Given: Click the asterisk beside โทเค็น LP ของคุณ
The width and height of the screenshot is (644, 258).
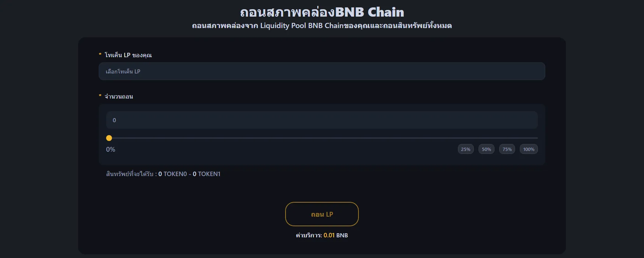Looking at the screenshot, I should click(100, 55).
